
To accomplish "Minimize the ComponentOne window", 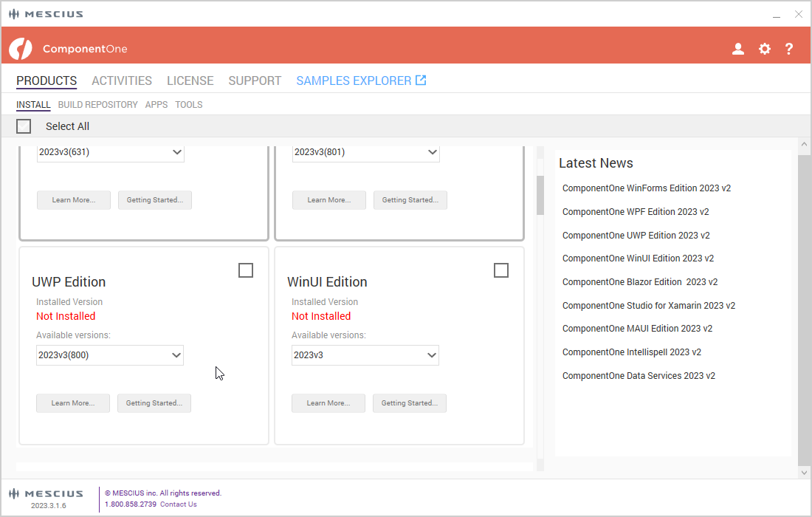I will coord(777,15).
